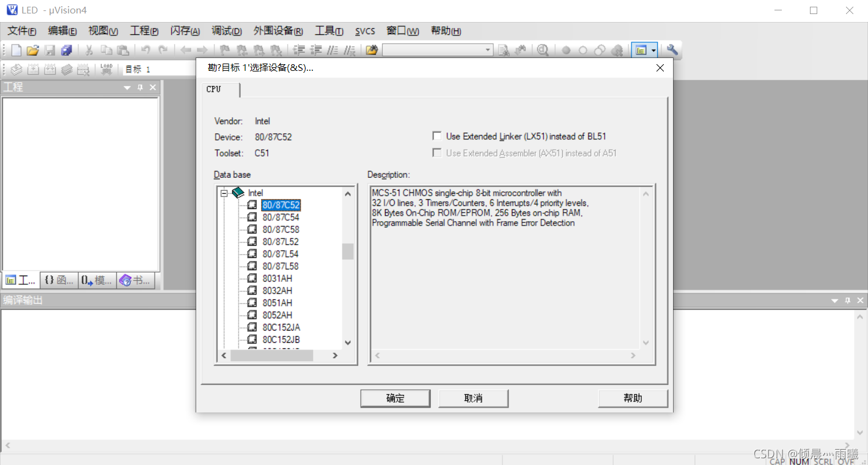Click the Navigate Backwards arrow icon
The width and height of the screenshot is (868, 465).
click(x=185, y=51)
